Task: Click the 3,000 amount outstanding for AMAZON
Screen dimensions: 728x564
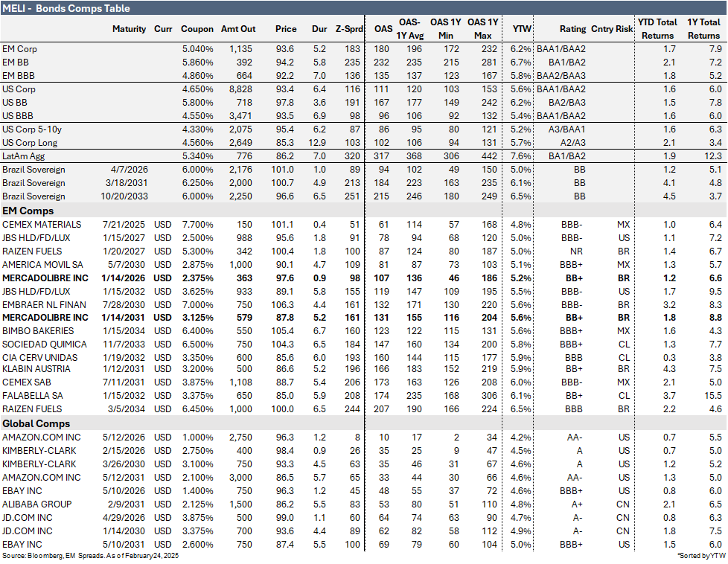Action: 240,478
